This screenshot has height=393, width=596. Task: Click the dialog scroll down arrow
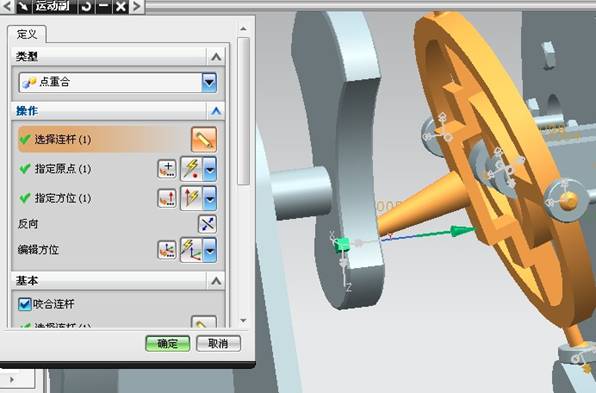click(244, 321)
